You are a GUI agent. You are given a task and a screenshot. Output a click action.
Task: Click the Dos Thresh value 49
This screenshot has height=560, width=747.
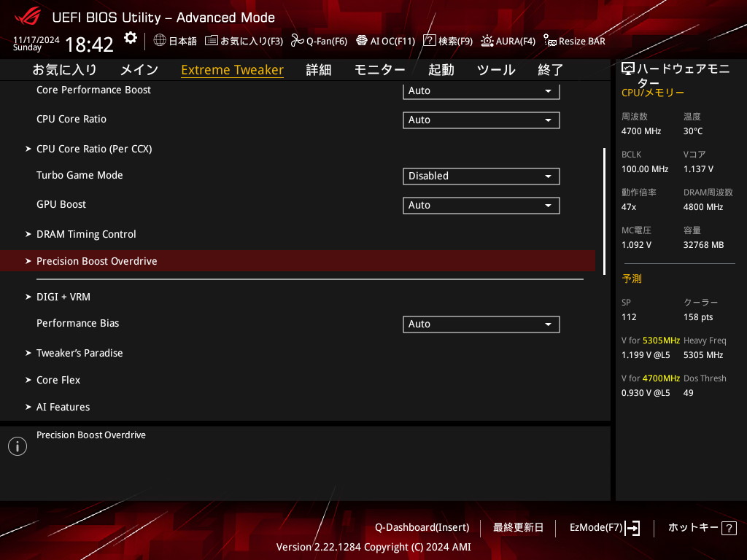(689, 393)
